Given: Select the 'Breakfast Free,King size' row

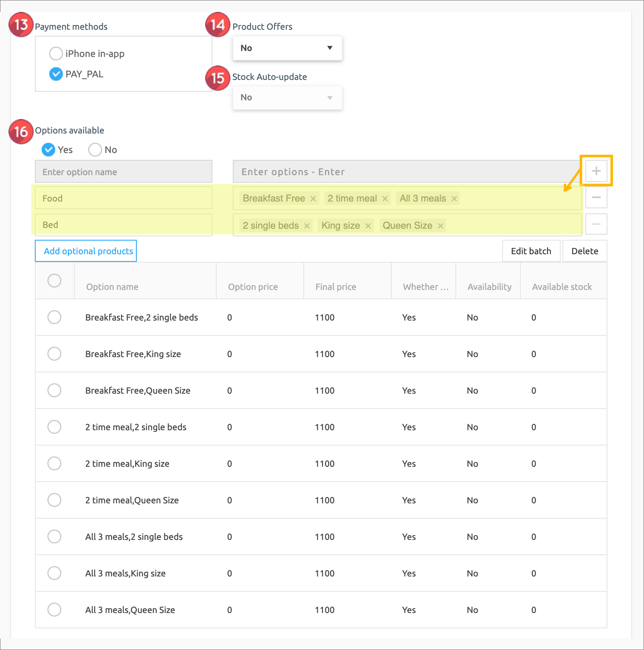Looking at the screenshot, I should click(x=54, y=354).
